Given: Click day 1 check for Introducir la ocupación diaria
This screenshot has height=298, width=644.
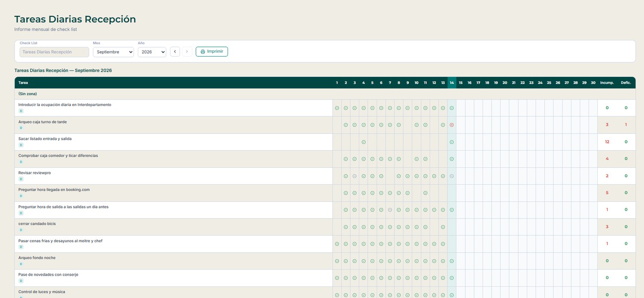Looking at the screenshot, I should point(337,108).
